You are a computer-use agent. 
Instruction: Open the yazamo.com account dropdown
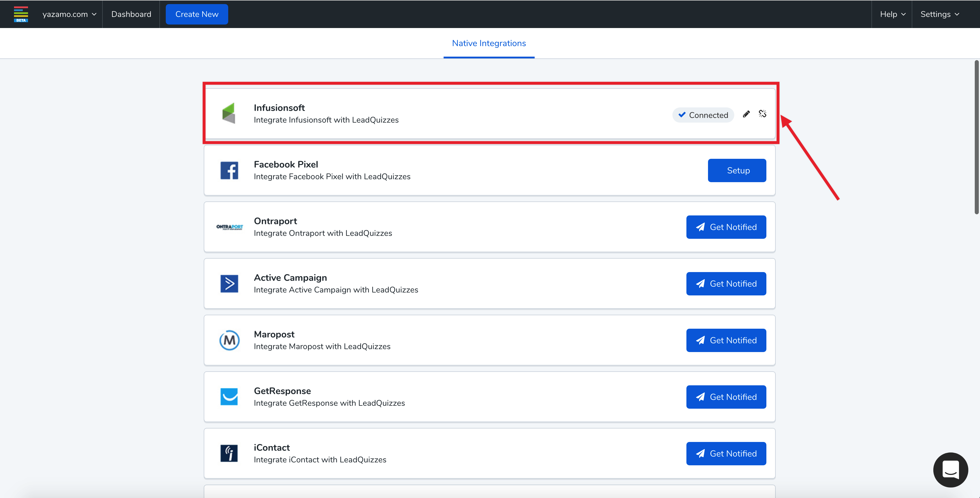(69, 14)
